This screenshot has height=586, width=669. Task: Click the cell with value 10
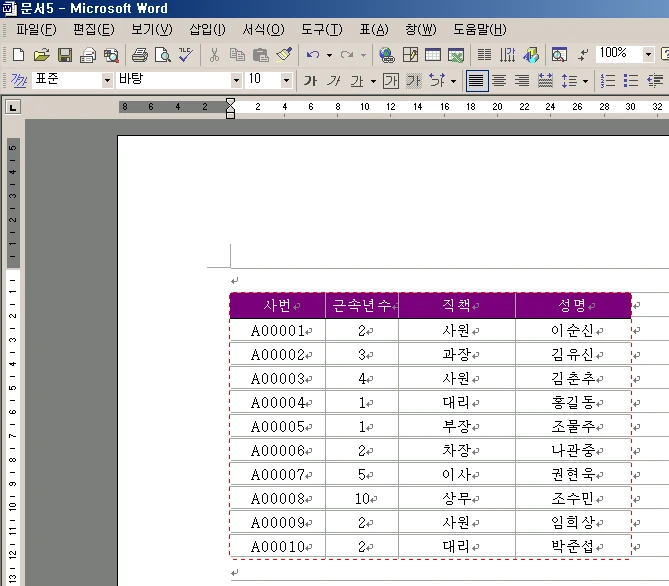click(362, 498)
